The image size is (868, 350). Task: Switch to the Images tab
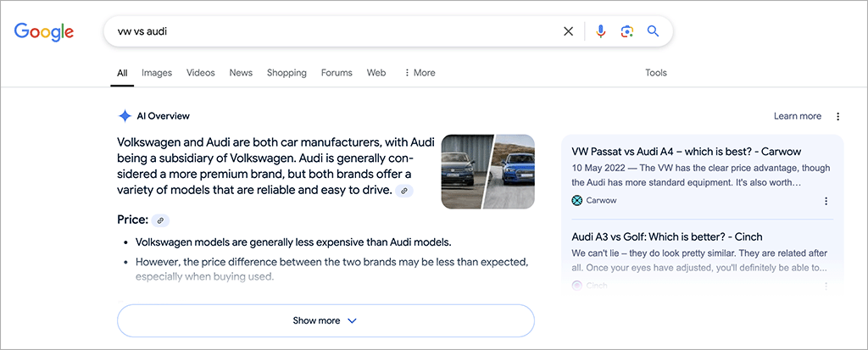(157, 73)
